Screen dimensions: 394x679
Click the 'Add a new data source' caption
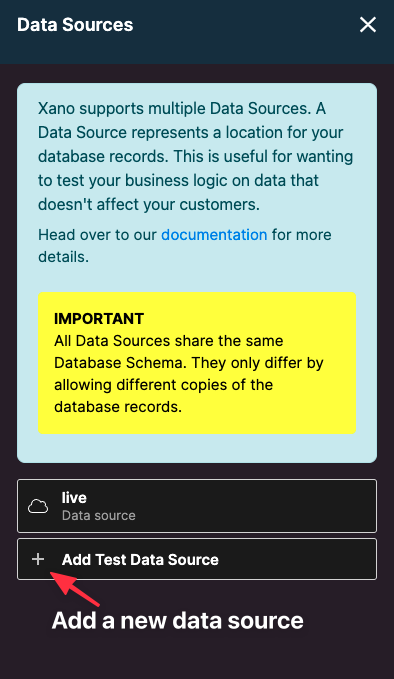click(x=178, y=621)
